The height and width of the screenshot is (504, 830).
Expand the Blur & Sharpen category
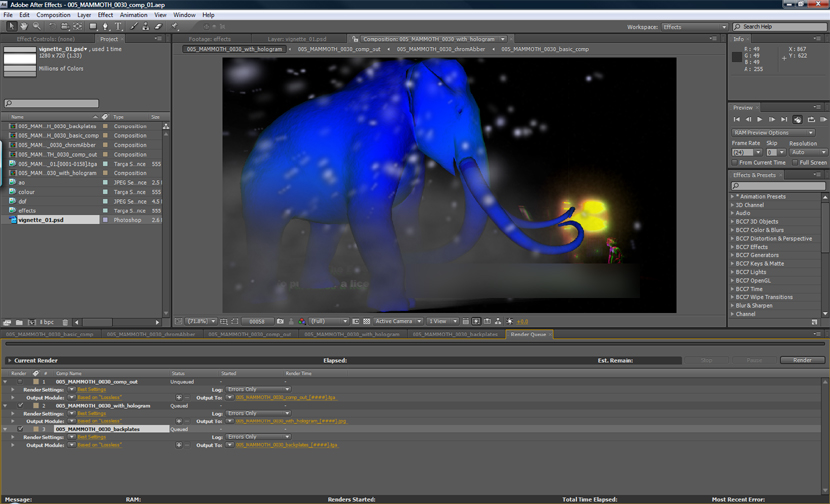[x=733, y=305]
